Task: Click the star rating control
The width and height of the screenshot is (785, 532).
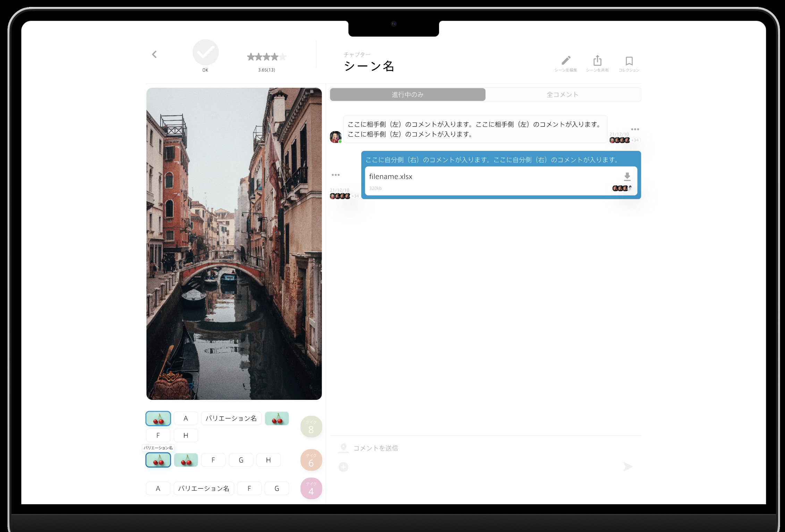Action: pos(267,57)
